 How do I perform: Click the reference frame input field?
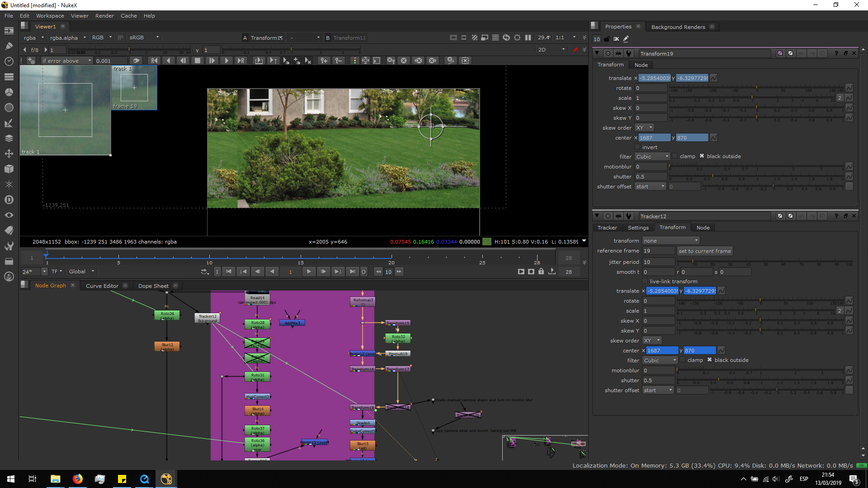coord(658,251)
